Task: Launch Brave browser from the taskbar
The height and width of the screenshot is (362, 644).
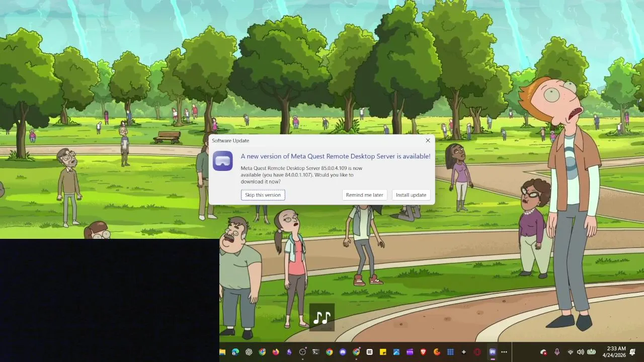Action: tap(423, 352)
